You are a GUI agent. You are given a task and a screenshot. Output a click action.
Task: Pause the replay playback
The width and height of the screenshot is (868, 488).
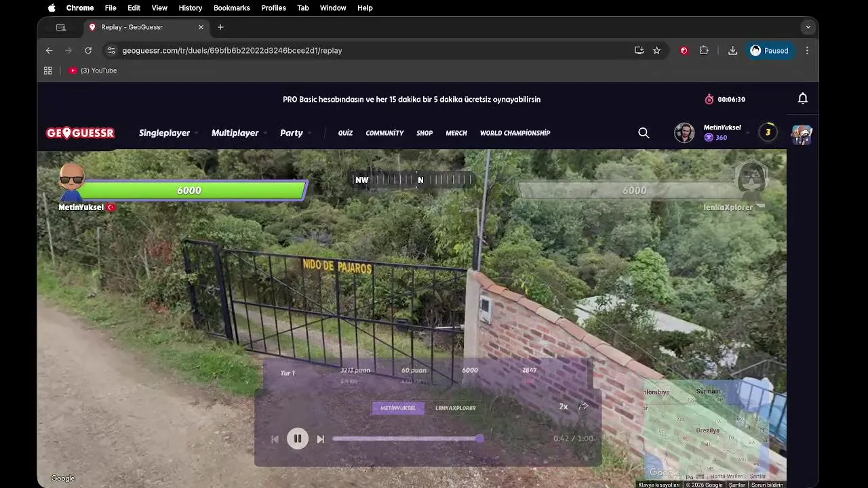pos(297,439)
